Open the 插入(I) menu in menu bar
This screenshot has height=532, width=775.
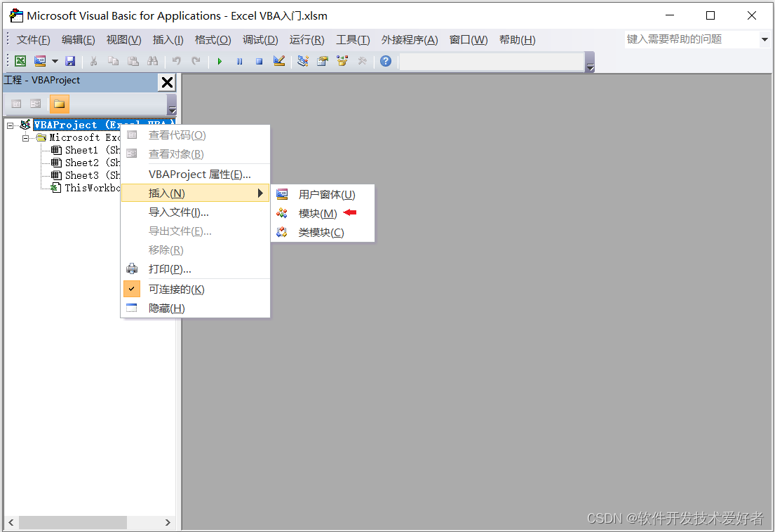click(x=168, y=40)
